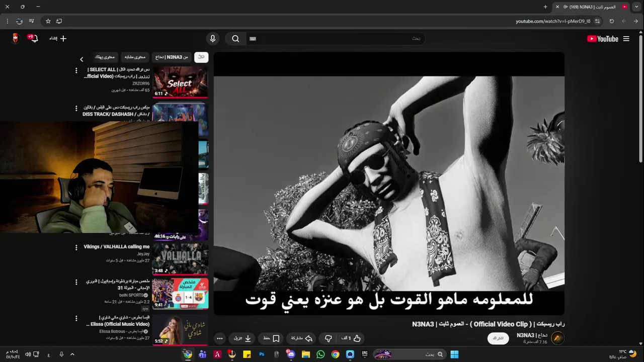Open Windows Start menu
The width and height of the screenshot is (644, 362).
coord(454,354)
